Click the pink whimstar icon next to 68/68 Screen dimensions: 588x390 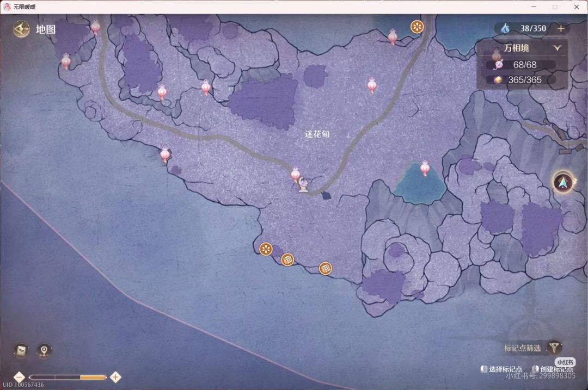498,64
